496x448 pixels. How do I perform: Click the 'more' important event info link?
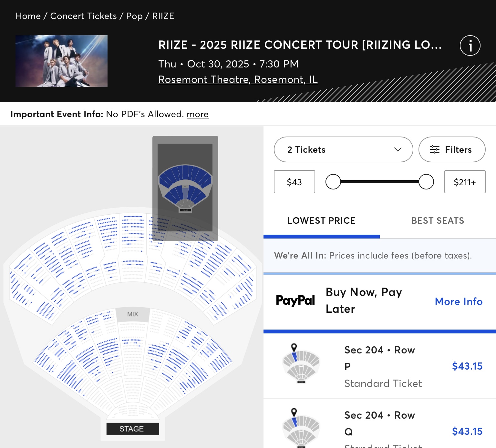[198, 114]
